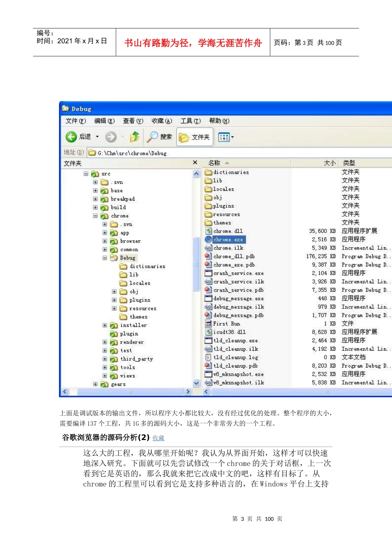392x555 pixels.
Task: Click the address bar path field
Action: [x=239, y=153]
